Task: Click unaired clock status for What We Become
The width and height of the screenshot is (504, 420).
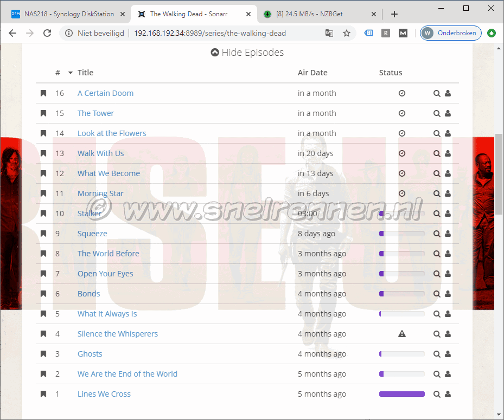Action: 402,173
